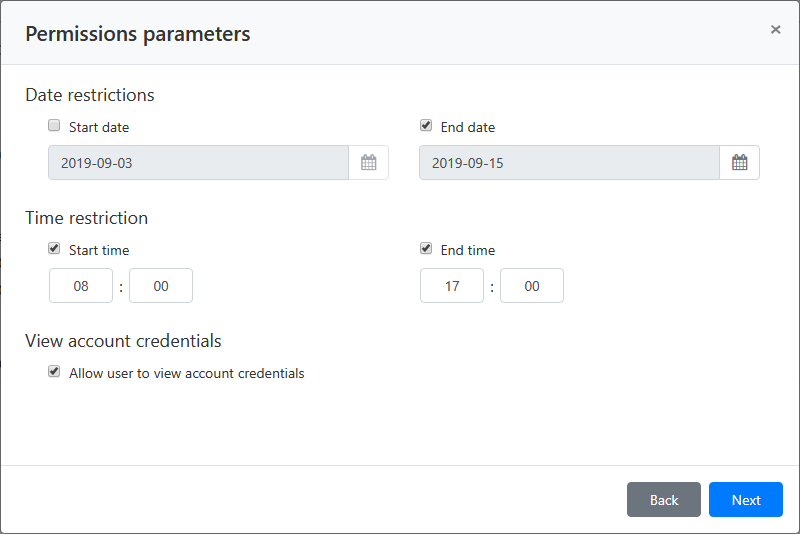The height and width of the screenshot is (534, 800).
Task: Proceed with the Next button
Action: (x=745, y=500)
